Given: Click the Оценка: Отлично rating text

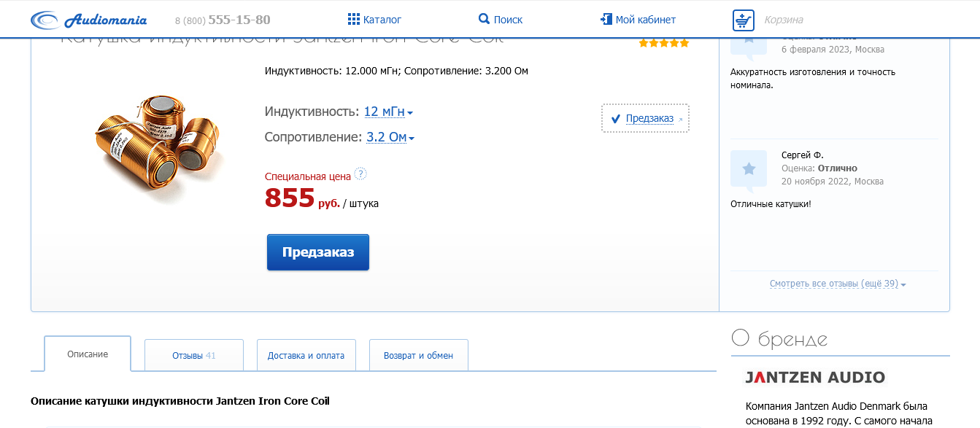Looking at the screenshot, I should 819,168.
